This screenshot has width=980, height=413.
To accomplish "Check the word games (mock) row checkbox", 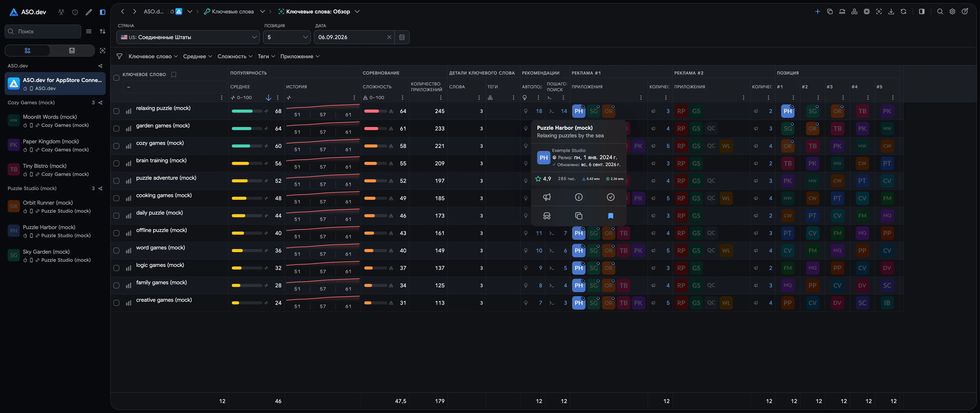I will [x=116, y=251].
